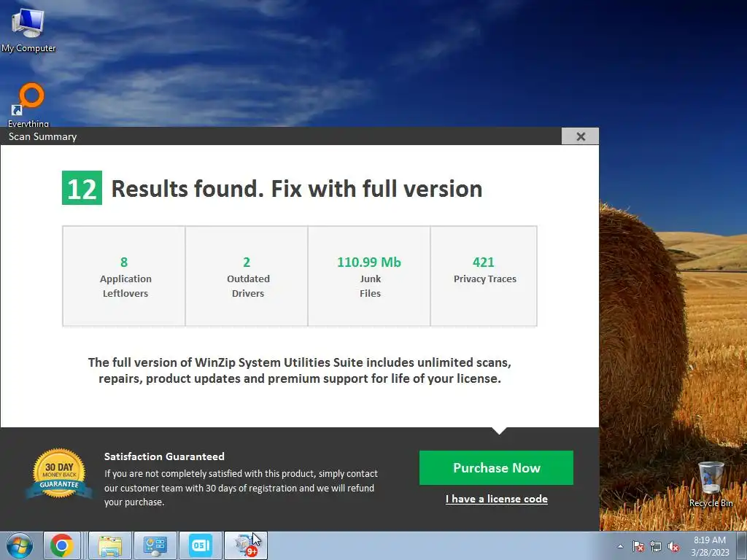This screenshot has height=560, width=747.
Task: Click the Show Desktop strip beside the clock
Action: point(742,545)
